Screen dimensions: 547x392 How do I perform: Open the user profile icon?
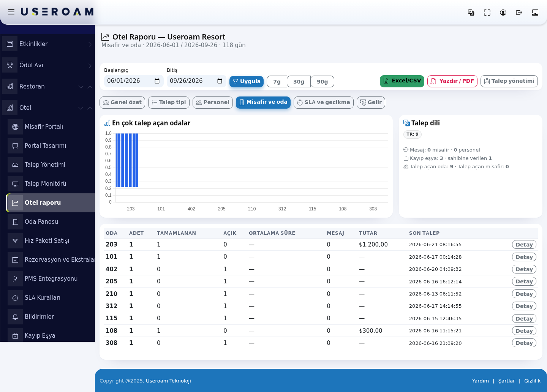pos(503,13)
